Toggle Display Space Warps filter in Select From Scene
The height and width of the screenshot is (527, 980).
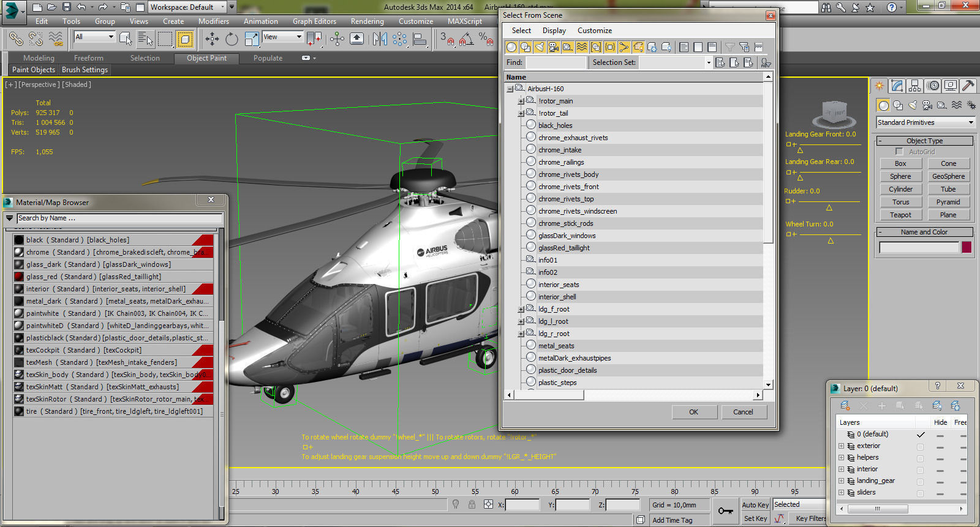(x=581, y=47)
